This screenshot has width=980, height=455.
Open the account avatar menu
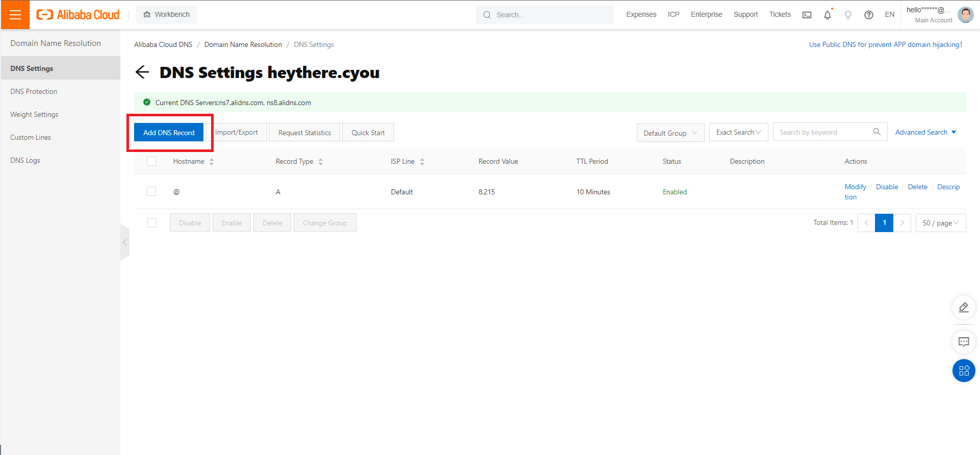966,15
